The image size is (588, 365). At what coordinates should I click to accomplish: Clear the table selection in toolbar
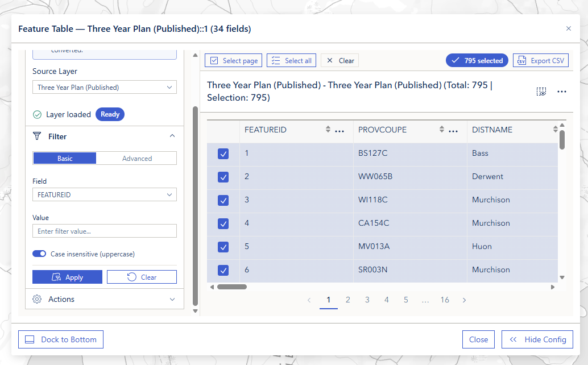(x=339, y=60)
